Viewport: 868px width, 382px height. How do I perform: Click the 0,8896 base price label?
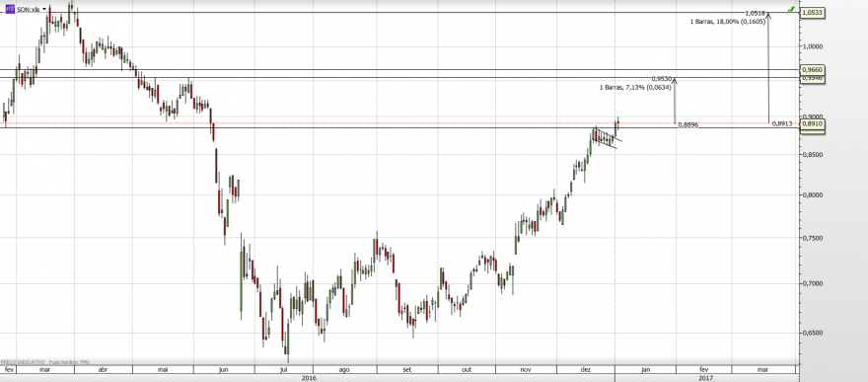pyautogui.click(x=688, y=125)
